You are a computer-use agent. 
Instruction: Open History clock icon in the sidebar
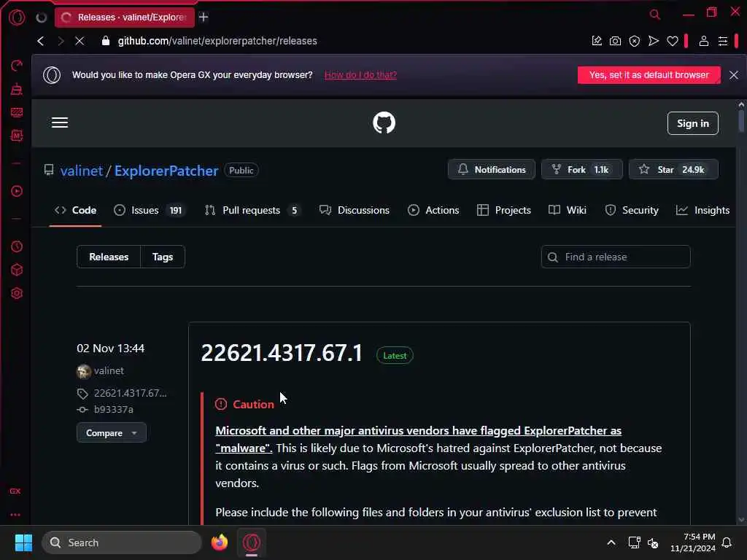coord(17,246)
